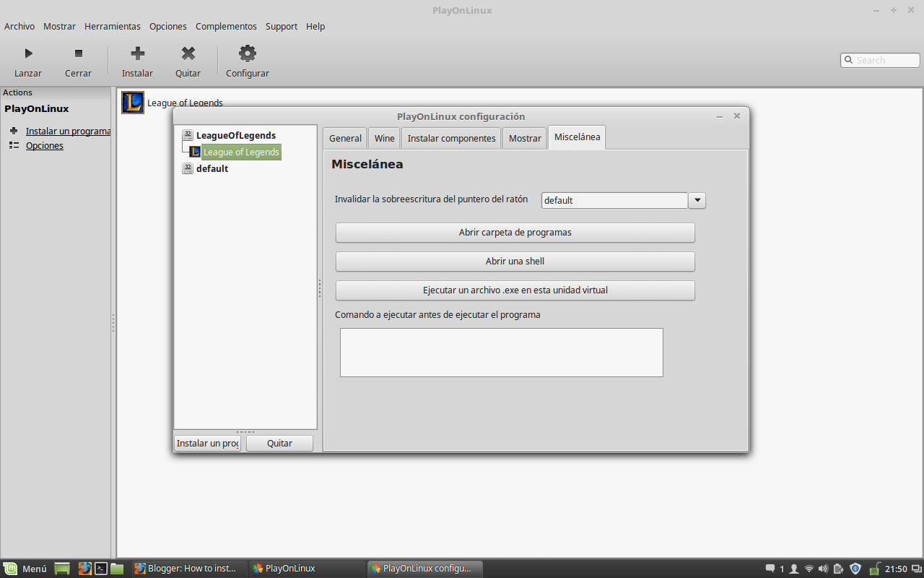Screen dimensions: 924x578
Task: Switch to PlayOnLinux configuración window in taskbar
Action: tap(424, 569)
